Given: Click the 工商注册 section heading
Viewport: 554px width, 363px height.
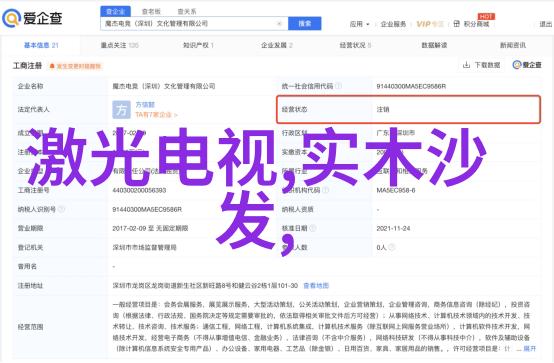Looking at the screenshot, I should point(28,66).
